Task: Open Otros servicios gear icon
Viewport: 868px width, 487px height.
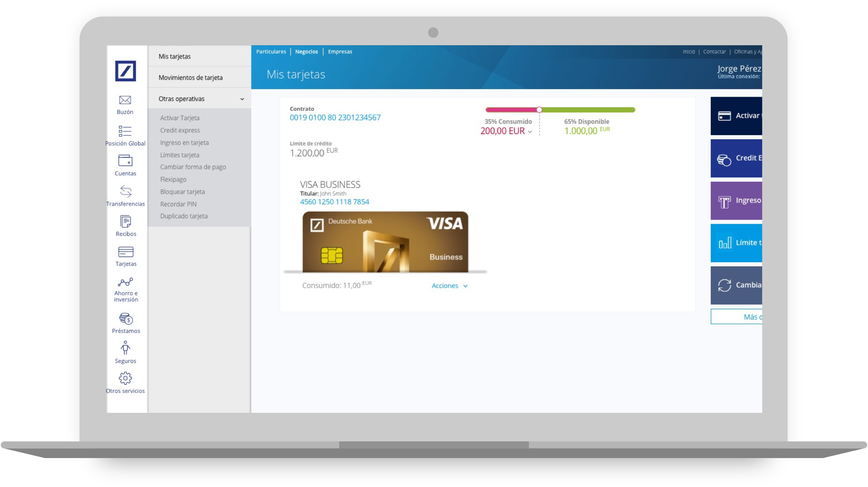Action: (x=125, y=378)
